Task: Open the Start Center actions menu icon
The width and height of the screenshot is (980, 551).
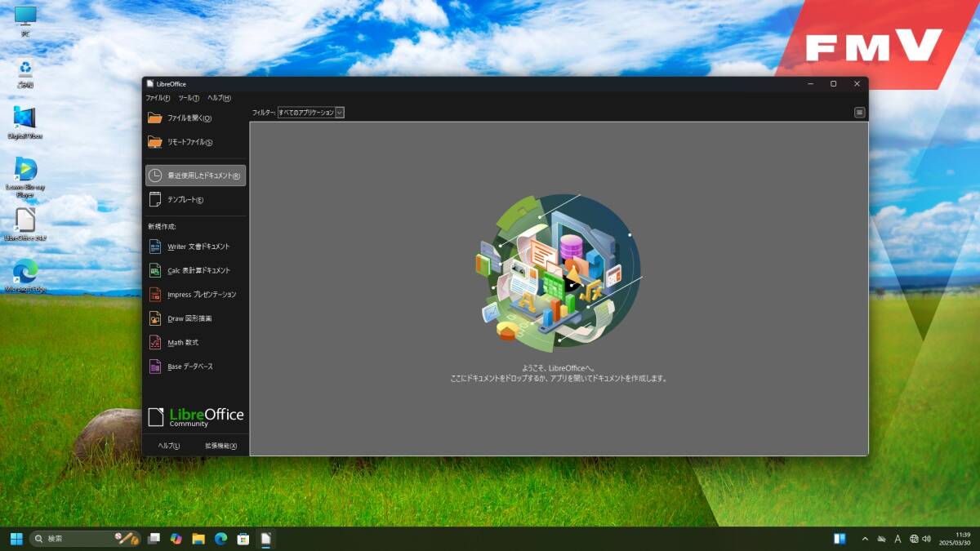Action: tap(860, 113)
